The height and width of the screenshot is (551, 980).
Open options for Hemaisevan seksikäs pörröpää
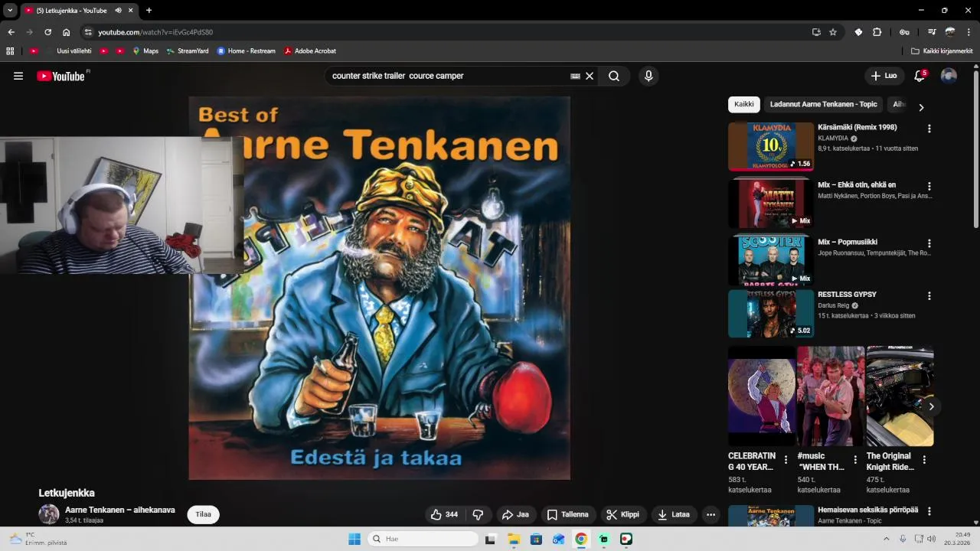point(929,511)
